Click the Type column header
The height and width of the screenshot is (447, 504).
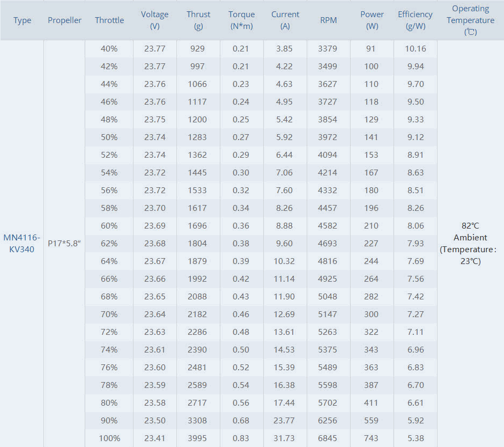[x=23, y=20]
